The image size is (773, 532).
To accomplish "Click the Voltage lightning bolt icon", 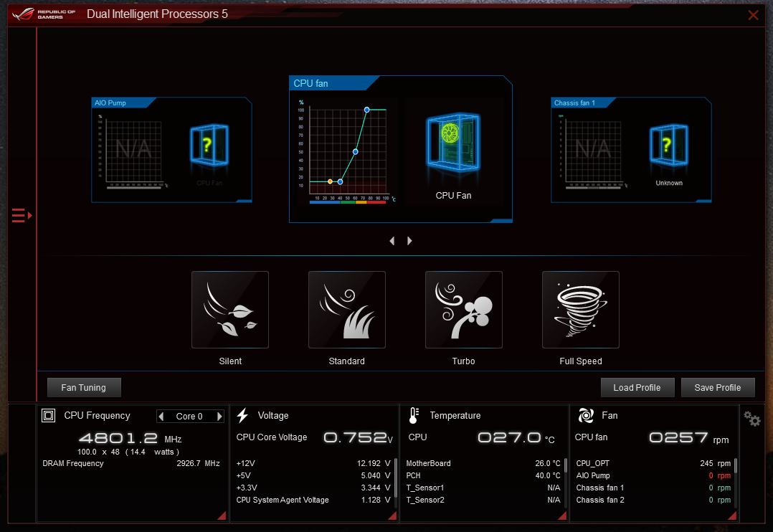I will point(242,416).
